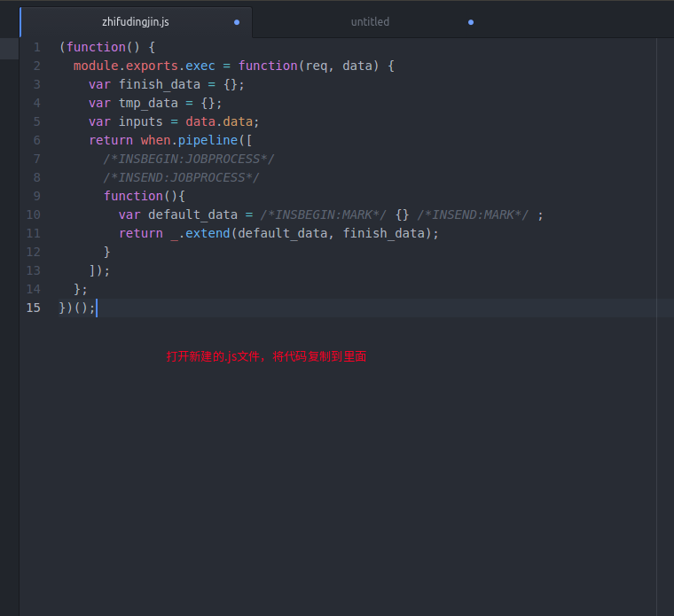Screen dimensions: 674x616
Task: Click the req parameter on line 2
Action: (x=317, y=66)
